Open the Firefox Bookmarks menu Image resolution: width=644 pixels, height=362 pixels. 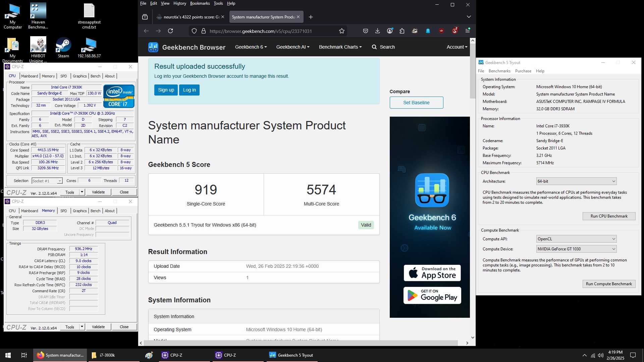[200, 3]
